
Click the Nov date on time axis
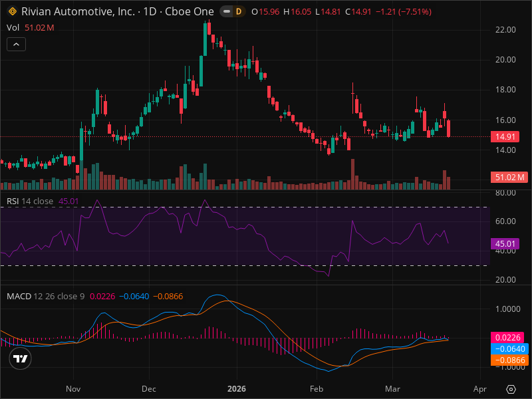[x=73, y=389]
